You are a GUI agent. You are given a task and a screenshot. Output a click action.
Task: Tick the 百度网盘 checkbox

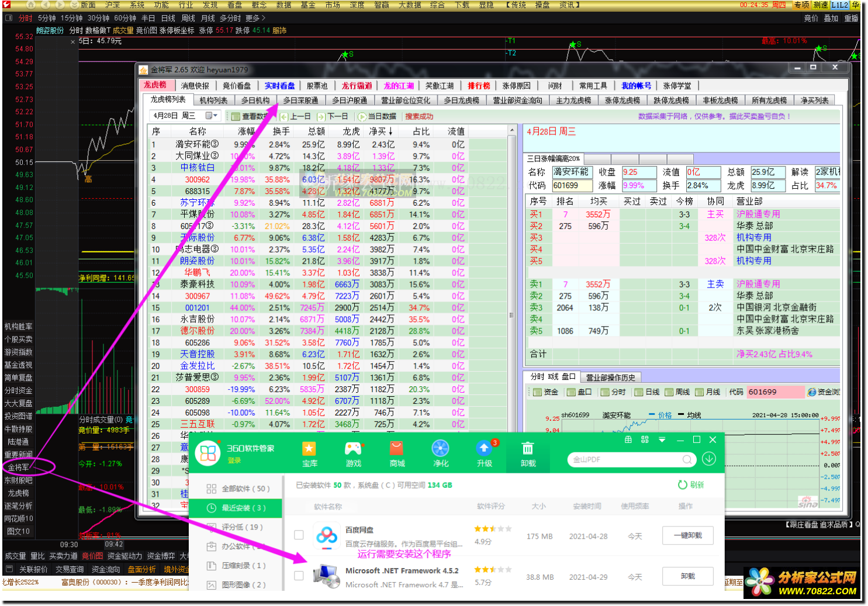[x=299, y=535]
